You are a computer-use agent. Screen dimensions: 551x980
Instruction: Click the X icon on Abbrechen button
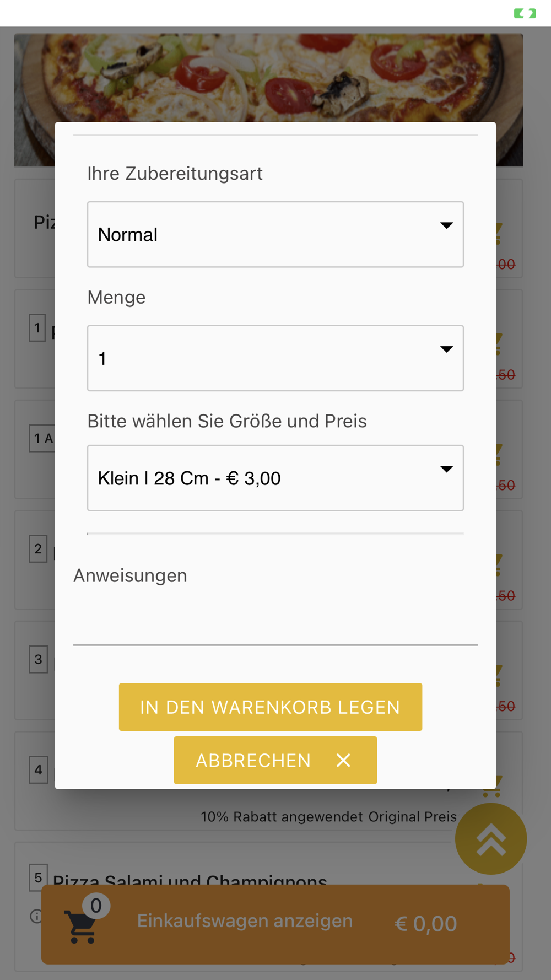coord(343,761)
